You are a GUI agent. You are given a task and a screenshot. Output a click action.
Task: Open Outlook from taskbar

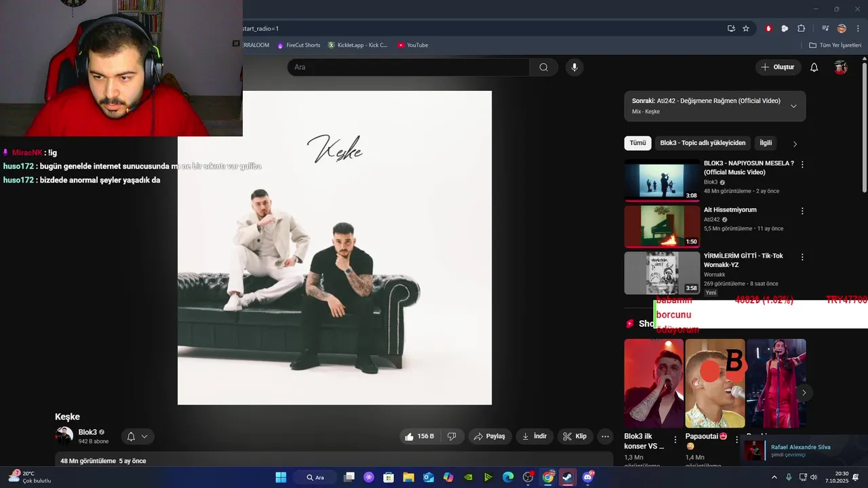[x=429, y=477]
